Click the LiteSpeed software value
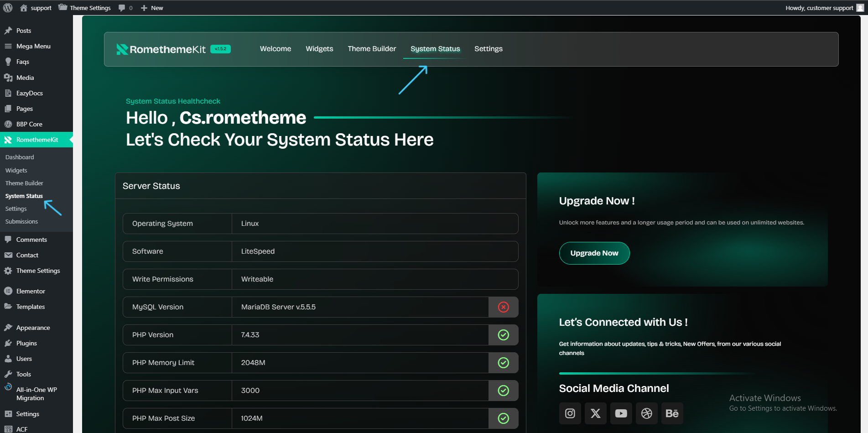 (258, 251)
